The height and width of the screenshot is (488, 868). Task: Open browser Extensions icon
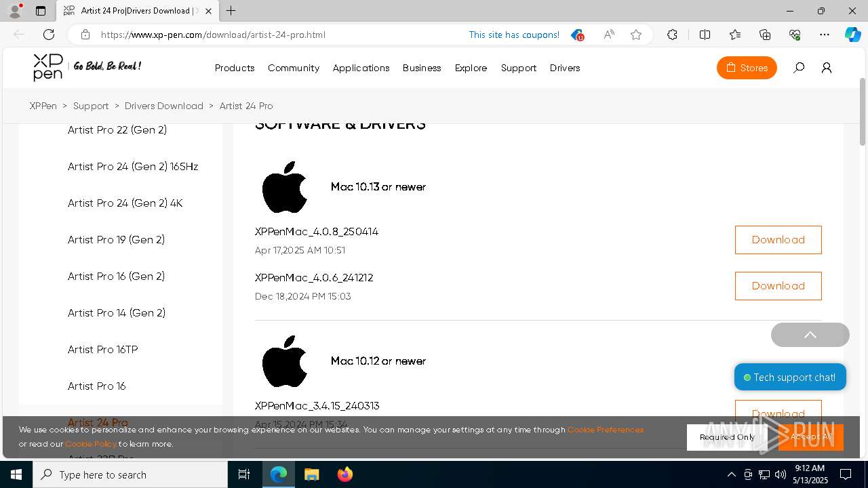[x=672, y=35]
